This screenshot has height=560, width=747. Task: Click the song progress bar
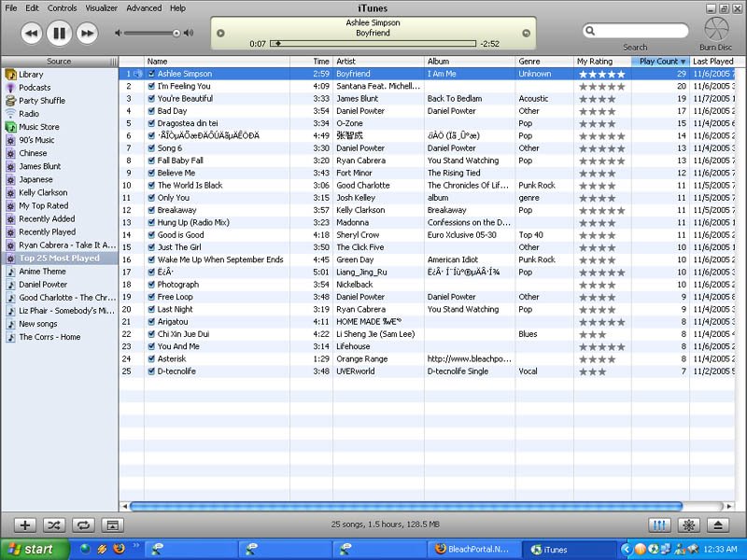tap(373, 43)
